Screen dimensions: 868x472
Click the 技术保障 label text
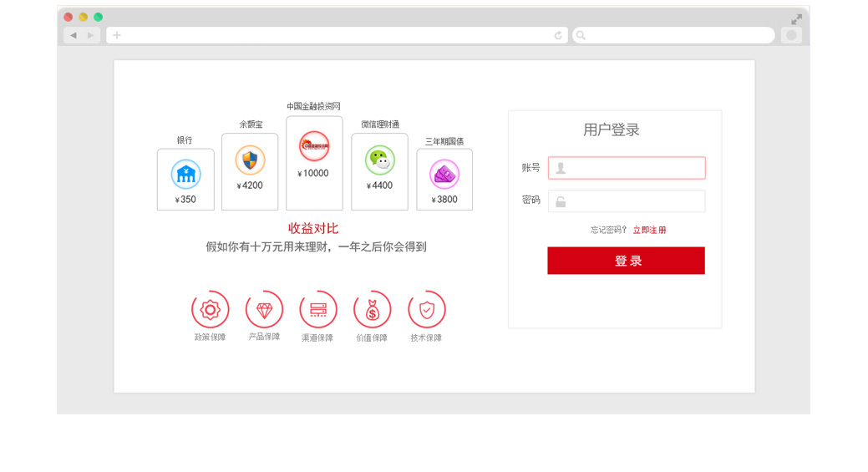pyautogui.click(x=426, y=338)
